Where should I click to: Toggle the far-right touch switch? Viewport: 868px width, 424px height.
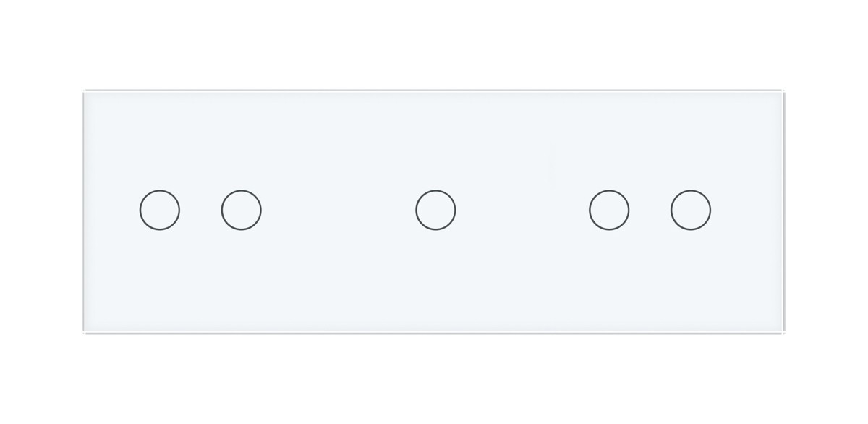tap(691, 211)
